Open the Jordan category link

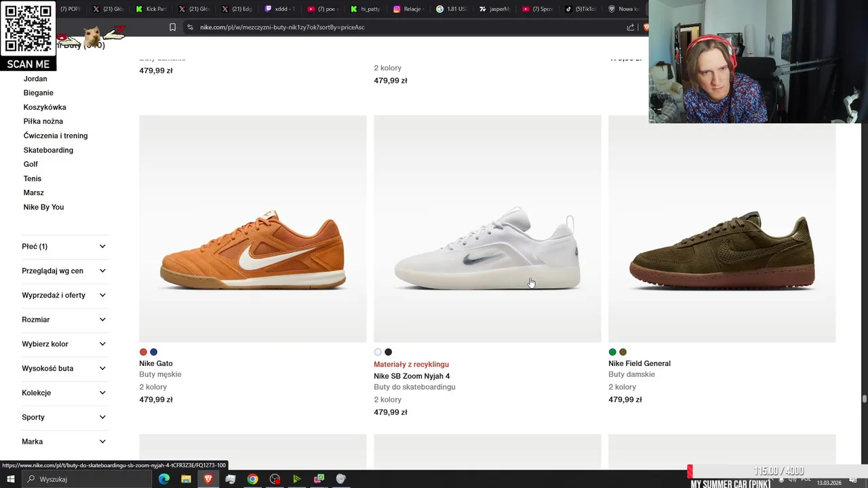coord(35,79)
